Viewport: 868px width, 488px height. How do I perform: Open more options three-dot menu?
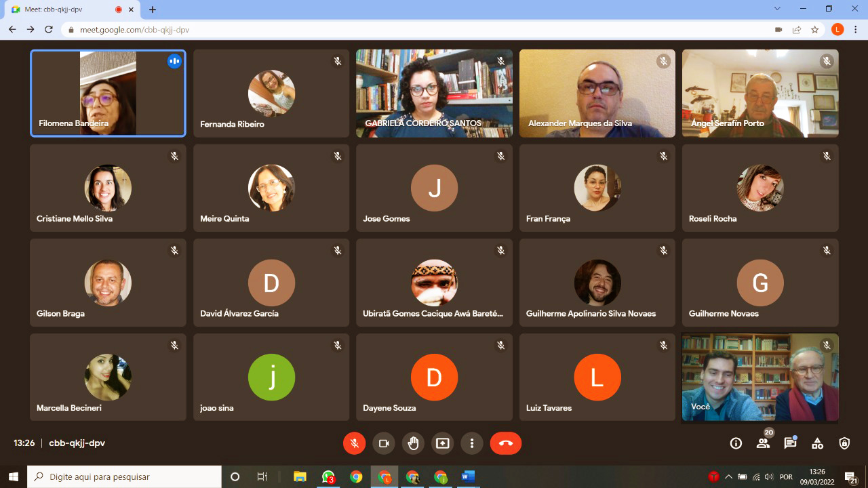(472, 443)
